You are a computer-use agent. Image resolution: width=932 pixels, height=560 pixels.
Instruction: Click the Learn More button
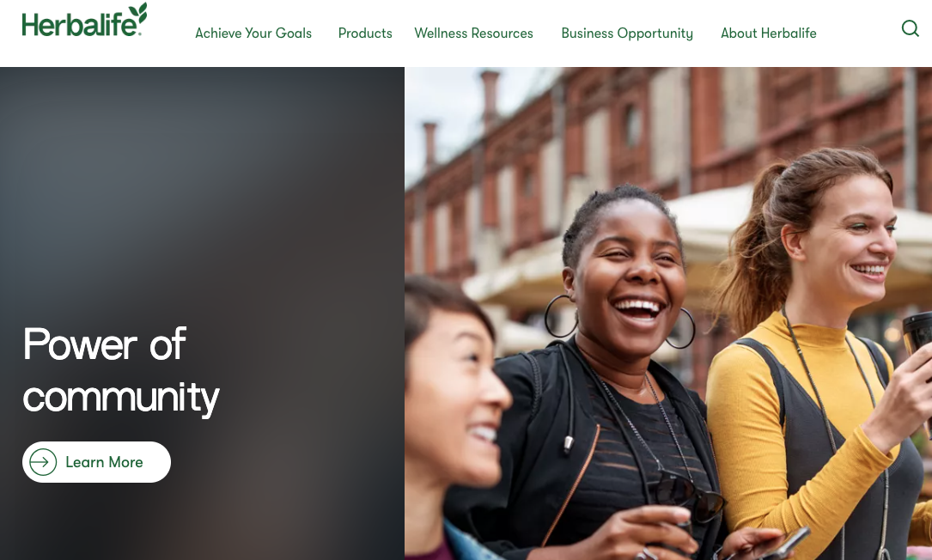[96, 462]
